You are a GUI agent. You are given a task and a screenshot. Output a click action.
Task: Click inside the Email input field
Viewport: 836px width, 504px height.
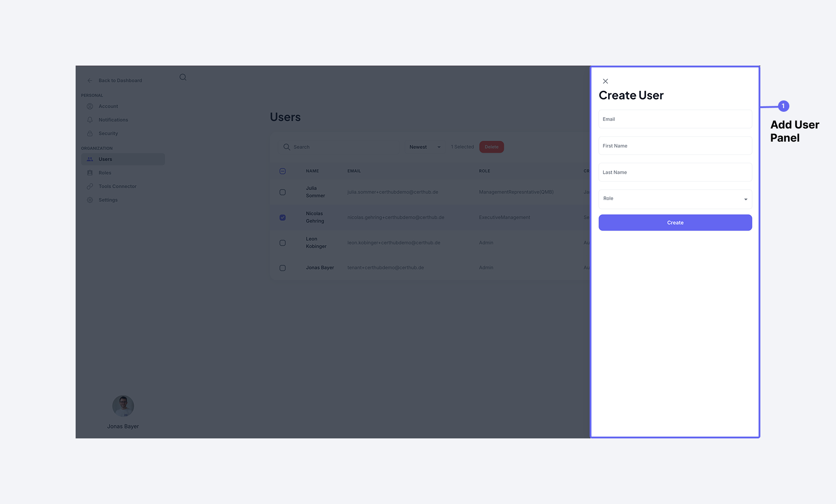675,119
